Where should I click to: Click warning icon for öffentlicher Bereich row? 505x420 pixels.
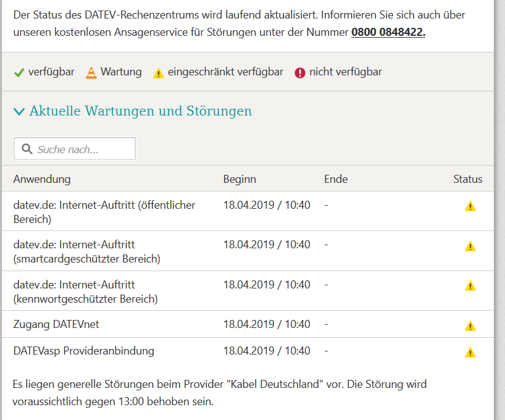[x=470, y=206]
